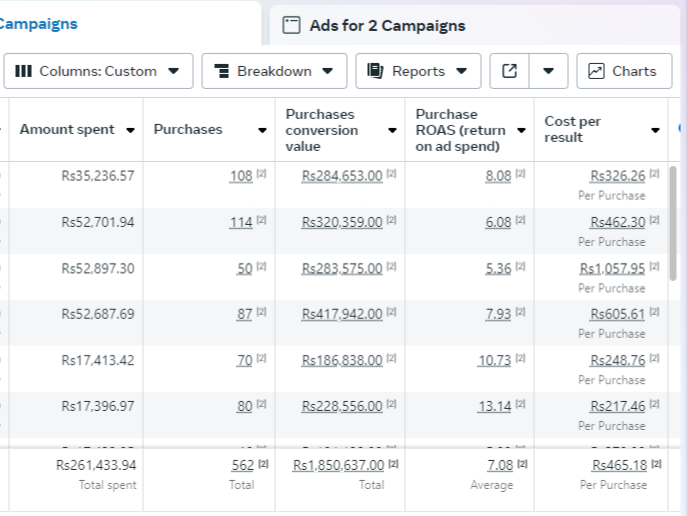Click the Rs284,653.00 conversion value link
This screenshot has height=516, width=688.
pos(342,176)
